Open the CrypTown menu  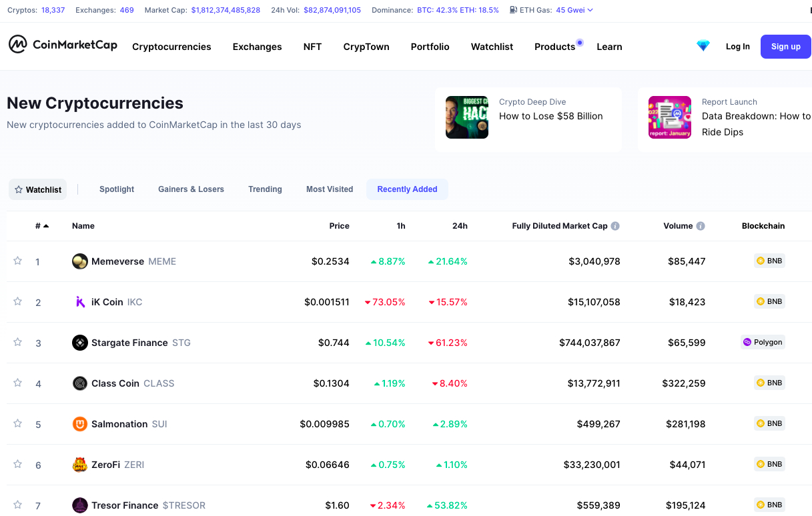tap(366, 47)
